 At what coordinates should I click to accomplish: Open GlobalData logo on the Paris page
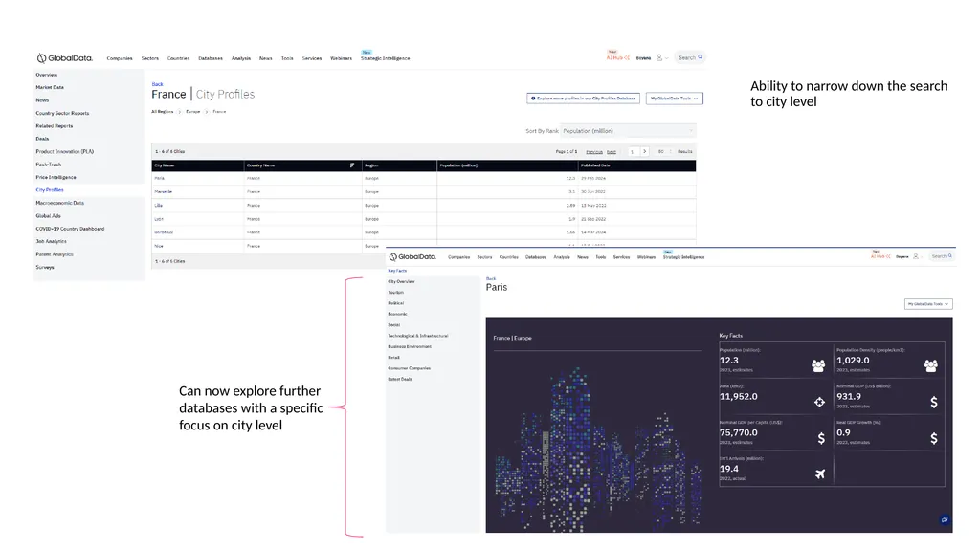pyautogui.click(x=412, y=257)
